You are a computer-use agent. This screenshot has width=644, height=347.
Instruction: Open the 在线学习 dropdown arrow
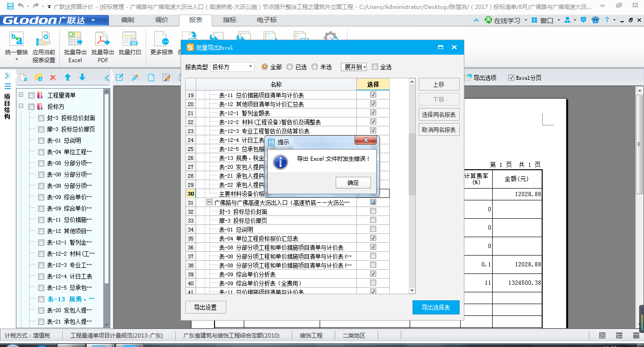[x=526, y=20]
